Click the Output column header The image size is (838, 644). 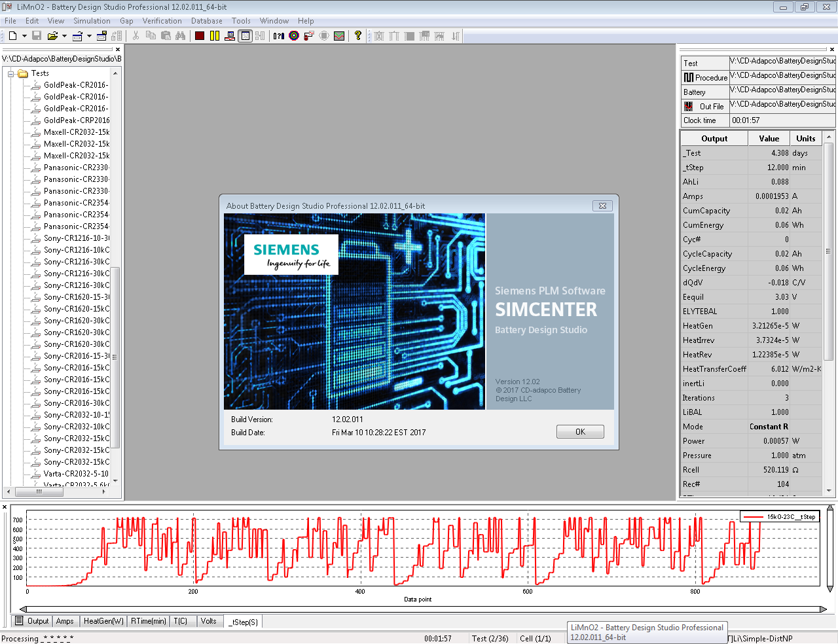click(x=714, y=139)
